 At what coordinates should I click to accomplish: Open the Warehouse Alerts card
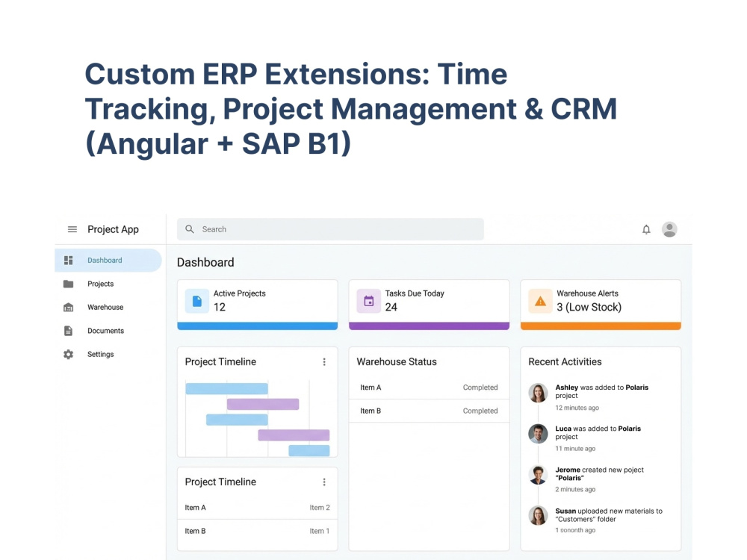pos(601,305)
